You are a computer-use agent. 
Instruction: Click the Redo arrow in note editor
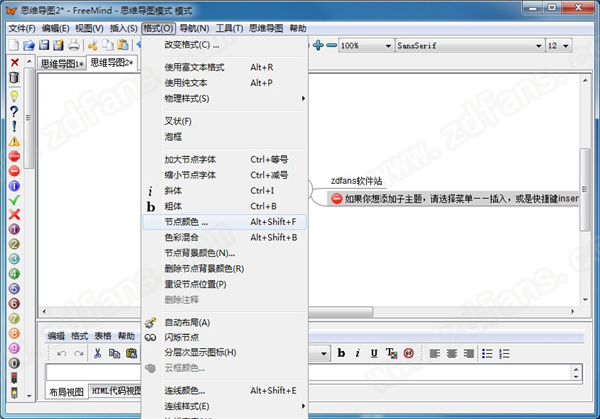click(x=79, y=354)
